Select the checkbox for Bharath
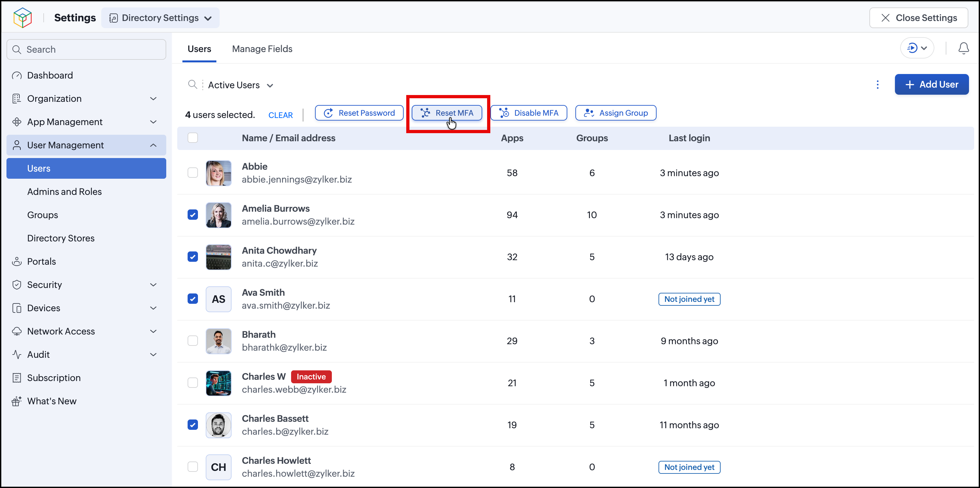The width and height of the screenshot is (980, 488). (x=192, y=341)
